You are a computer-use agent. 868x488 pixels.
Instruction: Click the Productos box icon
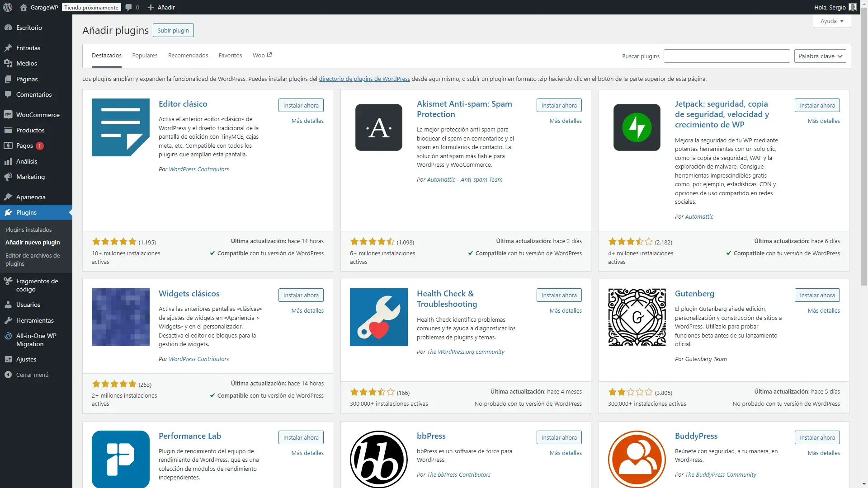(x=8, y=130)
